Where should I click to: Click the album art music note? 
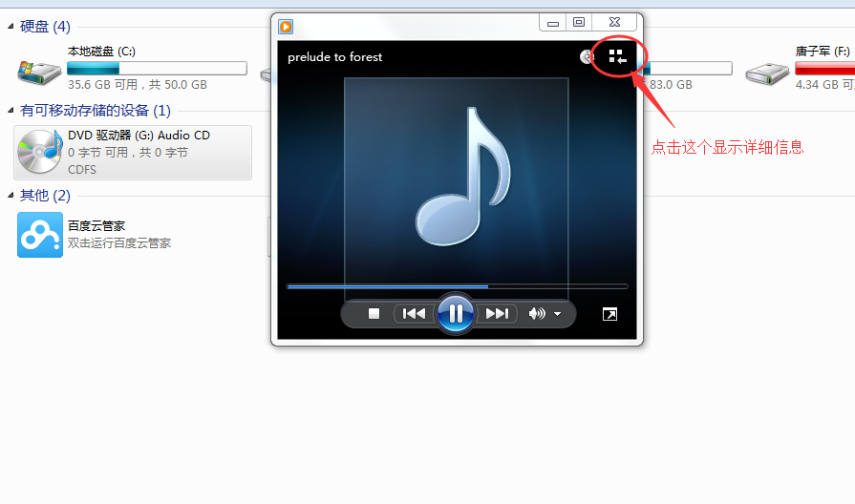463,176
